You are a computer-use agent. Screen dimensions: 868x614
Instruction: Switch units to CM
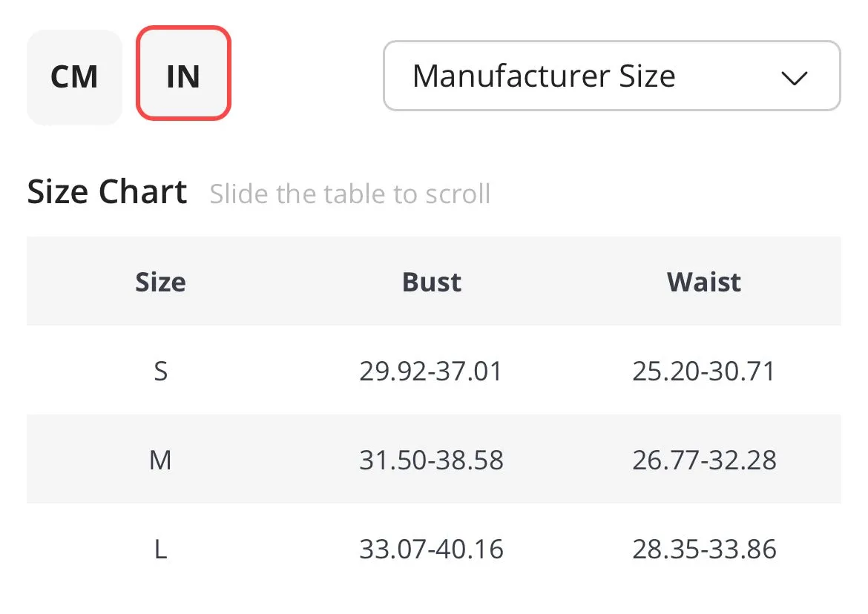coord(74,76)
